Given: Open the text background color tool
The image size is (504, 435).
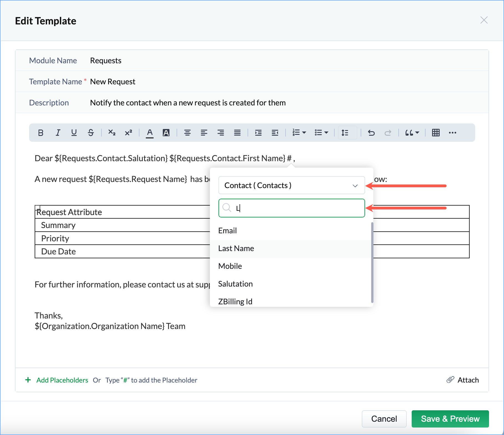Looking at the screenshot, I should point(166,133).
